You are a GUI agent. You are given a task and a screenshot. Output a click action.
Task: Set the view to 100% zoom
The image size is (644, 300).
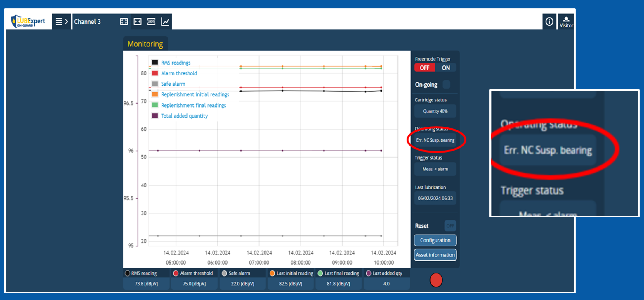(x=151, y=22)
